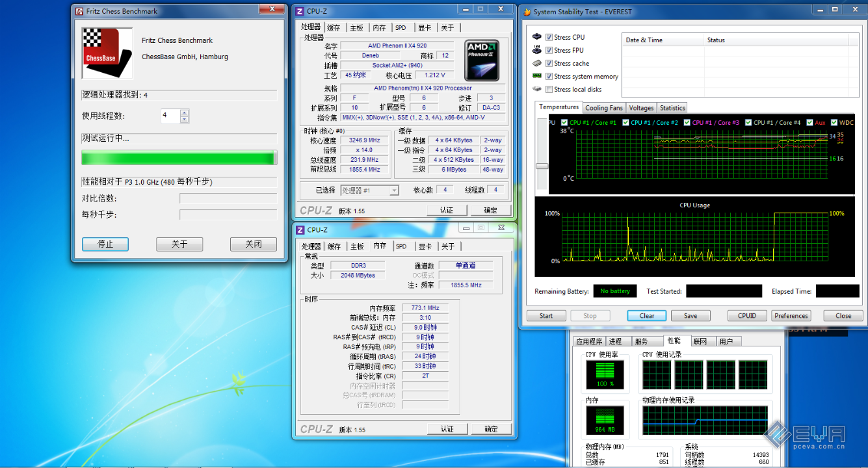This screenshot has width=868, height=468.
Task: Open the Voltages tab in EVEREST
Action: point(641,108)
